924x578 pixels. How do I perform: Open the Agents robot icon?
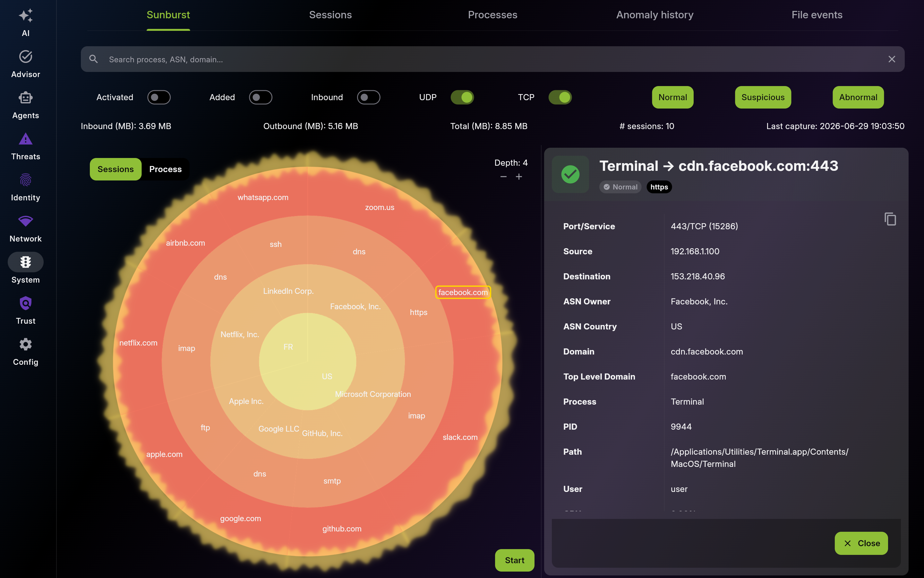pos(26,98)
